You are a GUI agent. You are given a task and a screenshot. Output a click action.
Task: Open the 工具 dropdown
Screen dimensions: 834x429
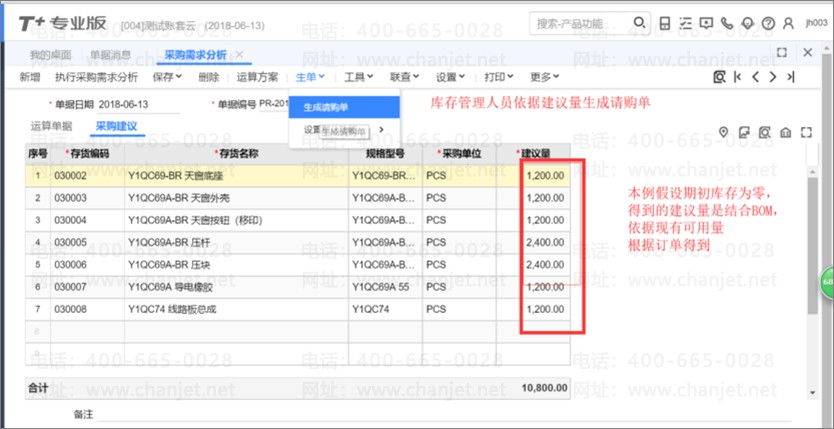pyautogui.click(x=358, y=77)
